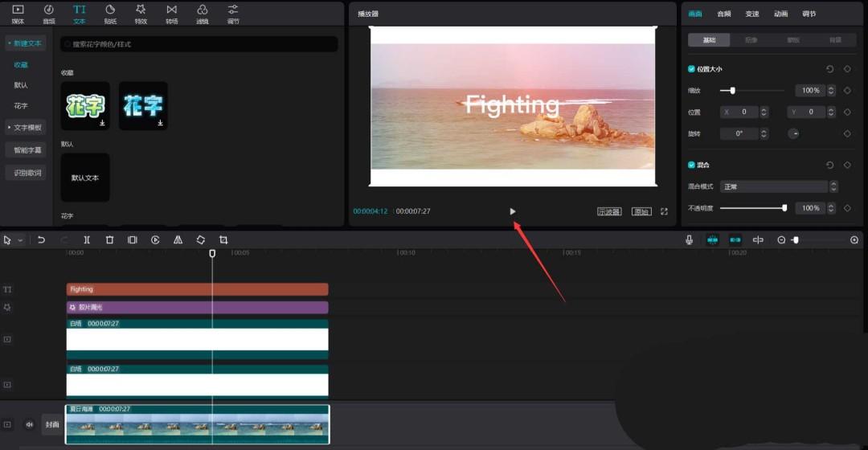Open the 特效 effects panel icon
868x450 pixels.
click(x=141, y=14)
